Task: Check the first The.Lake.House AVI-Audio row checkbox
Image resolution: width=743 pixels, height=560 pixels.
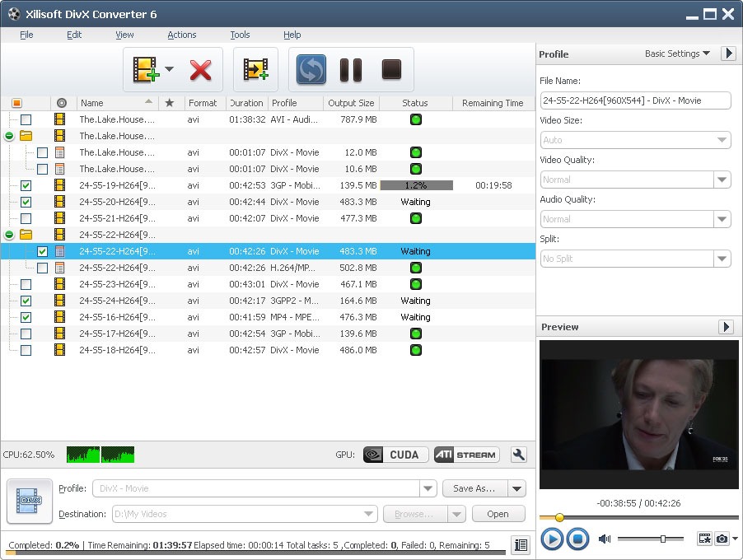Action: pyautogui.click(x=26, y=119)
